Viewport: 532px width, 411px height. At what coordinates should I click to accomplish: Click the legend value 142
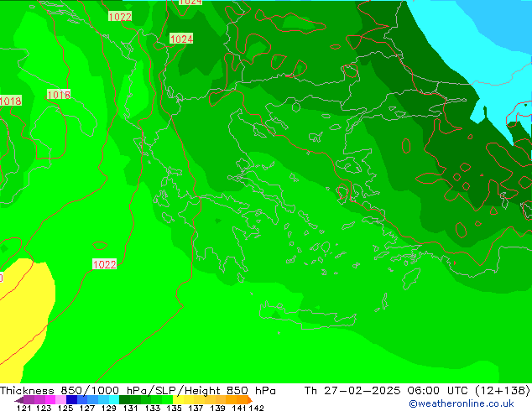click(x=256, y=408)
